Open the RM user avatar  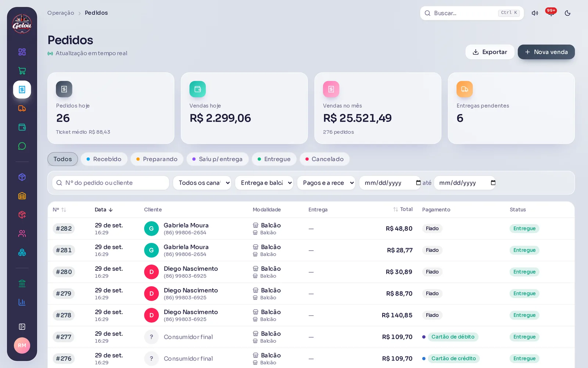point(22,346)
